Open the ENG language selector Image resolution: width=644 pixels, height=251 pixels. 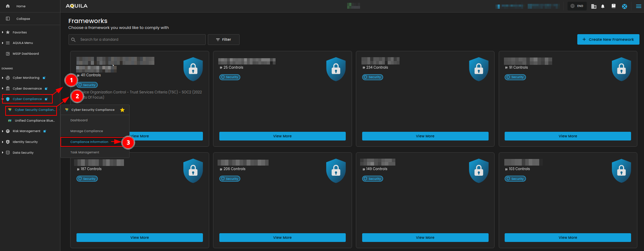click(x=577, y=6)
